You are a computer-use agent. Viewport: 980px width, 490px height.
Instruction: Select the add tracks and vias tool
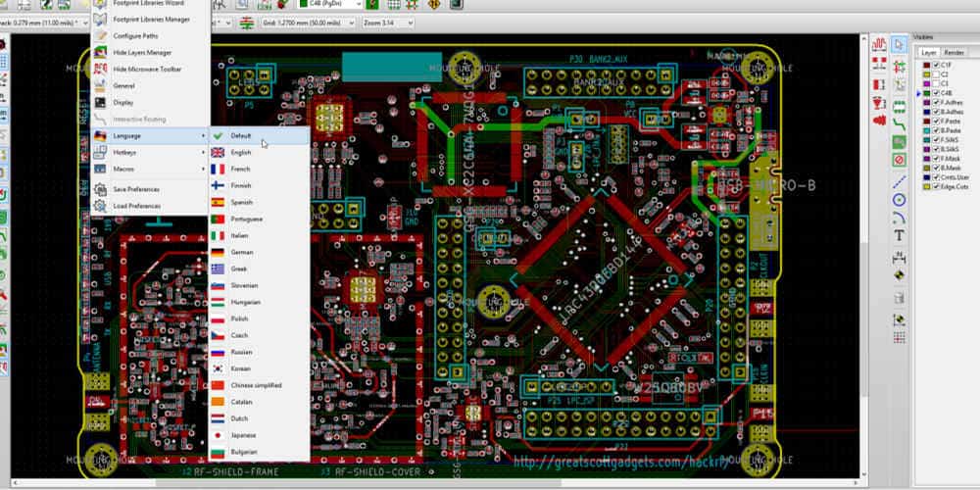tap(899, 123)
